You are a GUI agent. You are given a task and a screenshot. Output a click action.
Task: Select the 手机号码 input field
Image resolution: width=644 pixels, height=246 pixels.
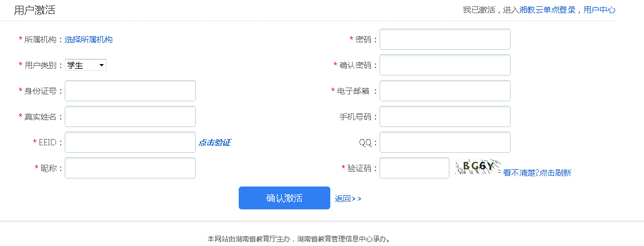(x=445, y=117)
